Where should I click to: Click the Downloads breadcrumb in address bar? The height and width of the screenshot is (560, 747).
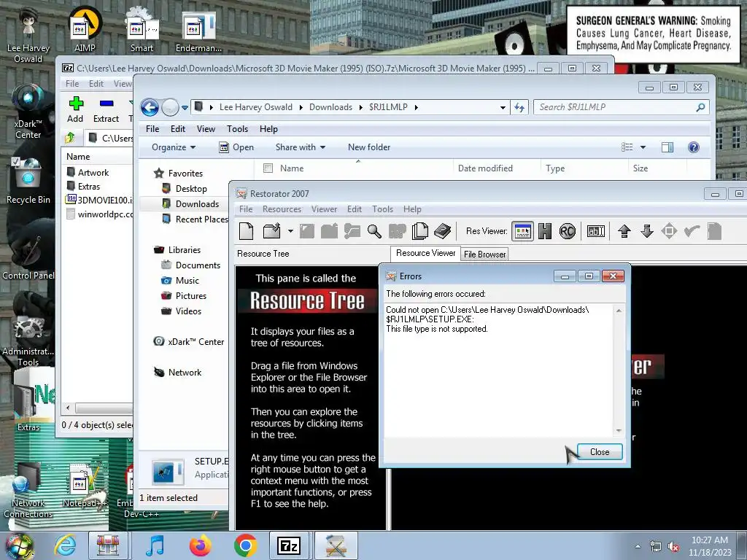pyautogui.click(x=330, y=107)
